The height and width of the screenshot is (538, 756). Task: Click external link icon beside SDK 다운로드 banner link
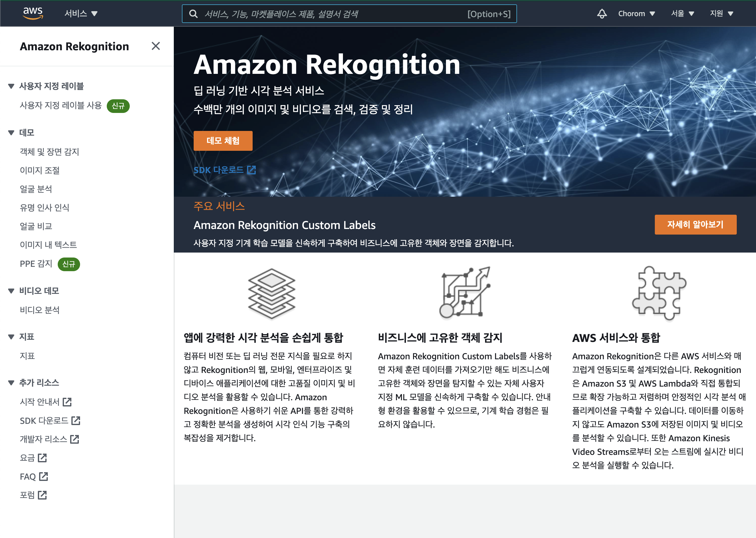[x=252, y=170]
